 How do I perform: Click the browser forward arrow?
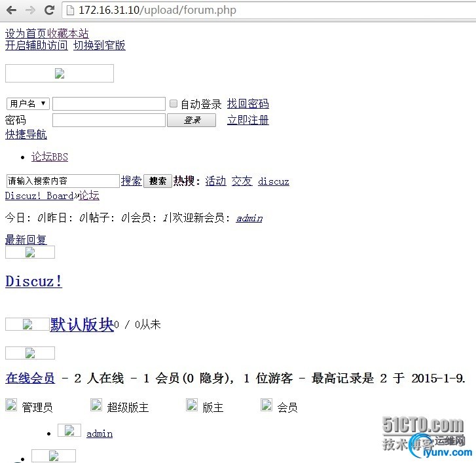pyautogui.click(x=30, y=10)
